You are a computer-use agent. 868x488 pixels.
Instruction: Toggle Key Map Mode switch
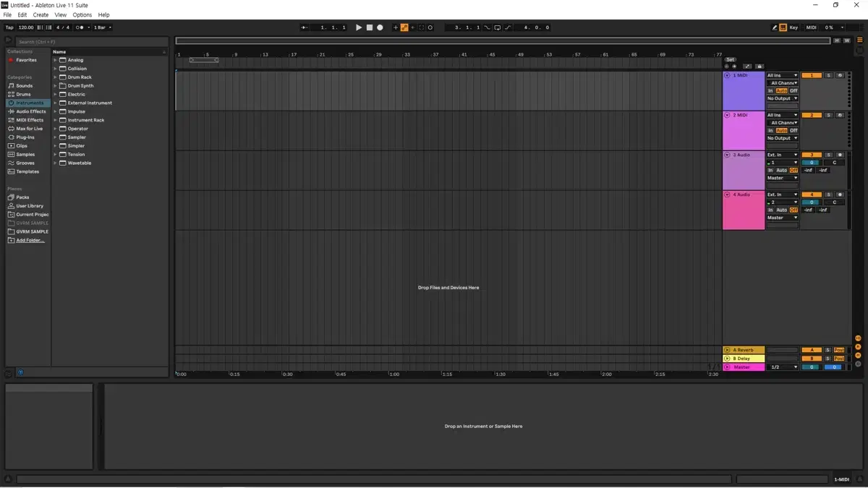click(793, 27)
